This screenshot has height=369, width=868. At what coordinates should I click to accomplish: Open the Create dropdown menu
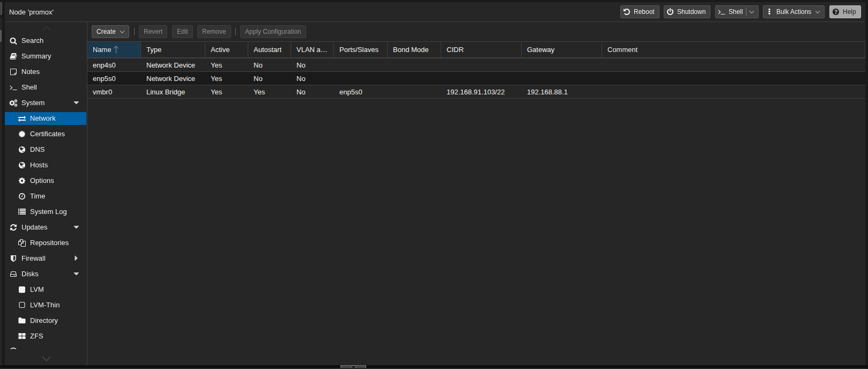[x=110, y=32]
